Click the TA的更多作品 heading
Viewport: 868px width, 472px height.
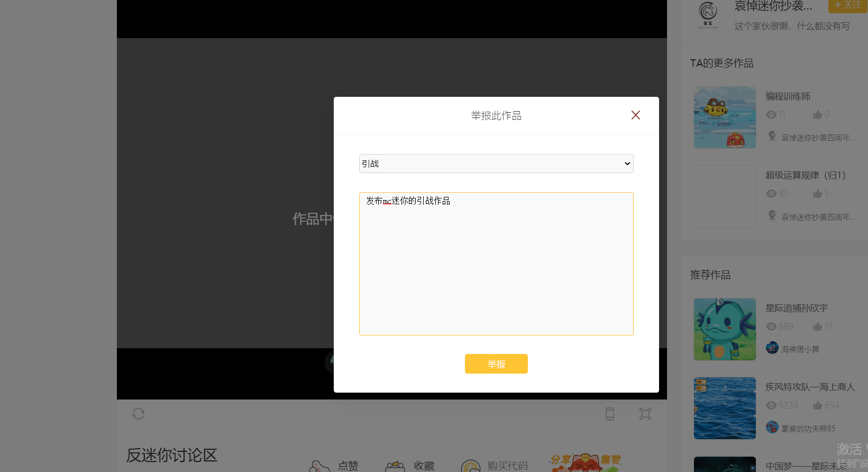(x=722, y=63)
